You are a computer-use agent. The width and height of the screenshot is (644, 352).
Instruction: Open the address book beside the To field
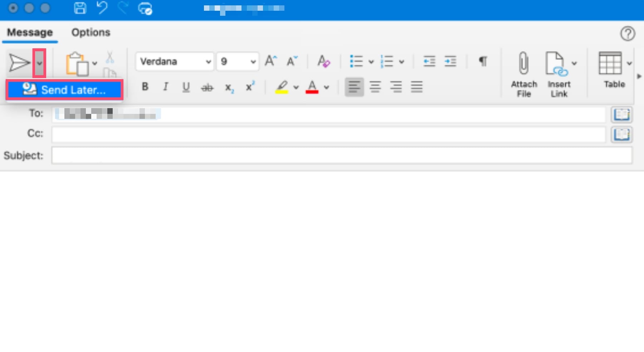[x=622, y=115]
